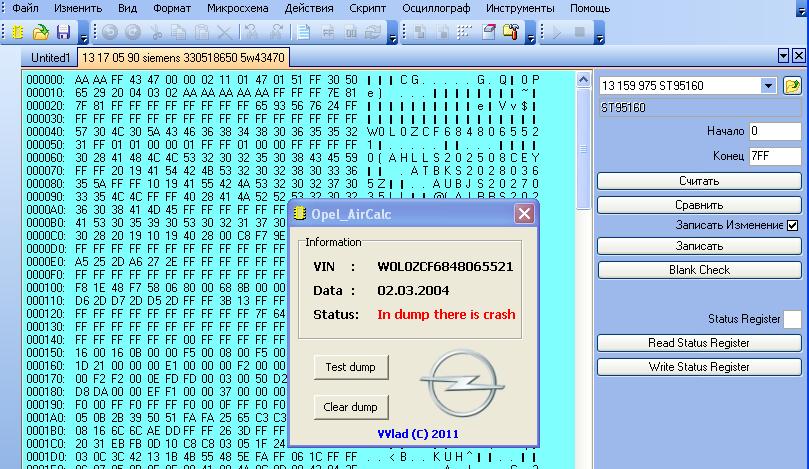Click the Blank Check button
809x469 pixels.
tap(699, 270)
